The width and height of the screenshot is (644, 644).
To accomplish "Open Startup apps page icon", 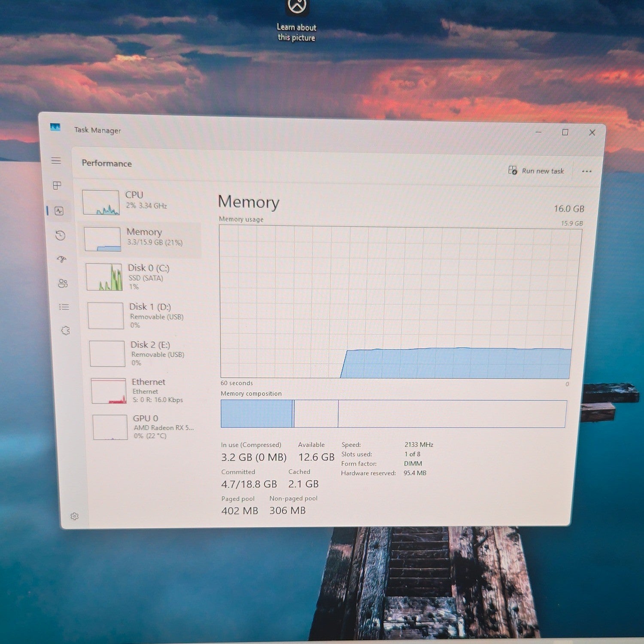I will pyautogui.click(x=62, y=259).
